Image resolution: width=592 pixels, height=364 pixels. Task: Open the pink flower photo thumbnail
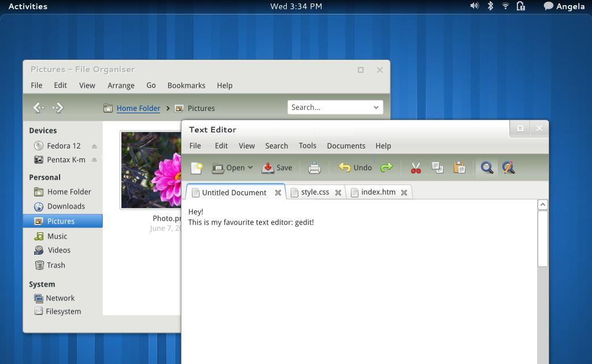pos(151,169)
